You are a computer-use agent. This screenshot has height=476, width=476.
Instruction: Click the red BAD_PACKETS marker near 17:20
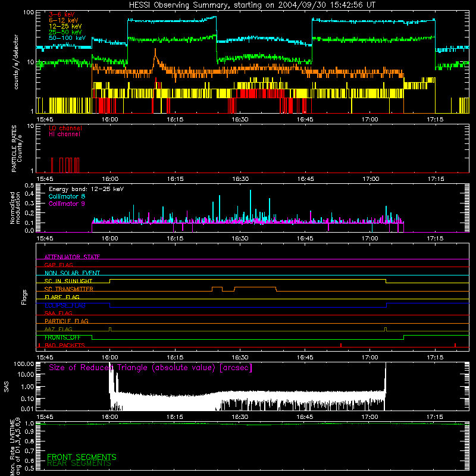[455, 345]
